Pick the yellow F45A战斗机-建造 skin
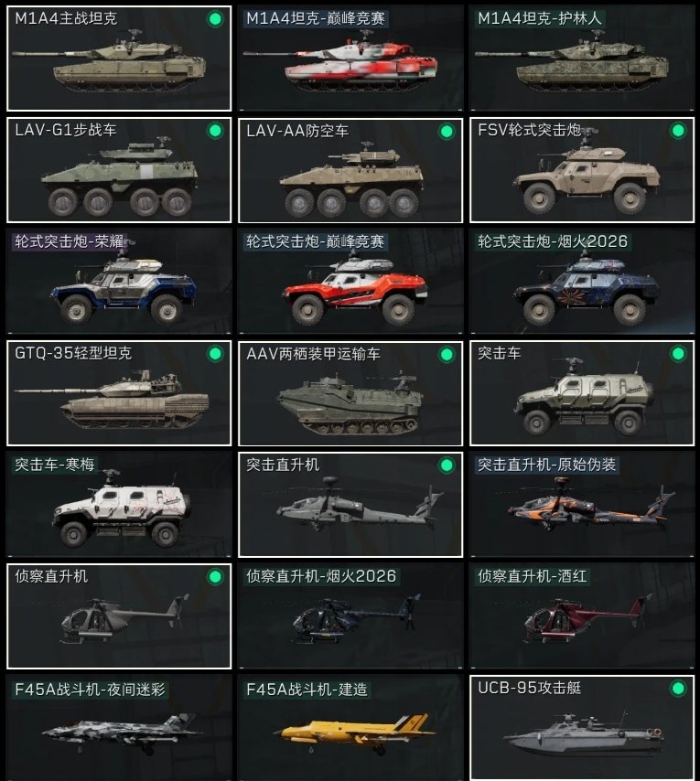700x781 pixels. click(350, 728)
